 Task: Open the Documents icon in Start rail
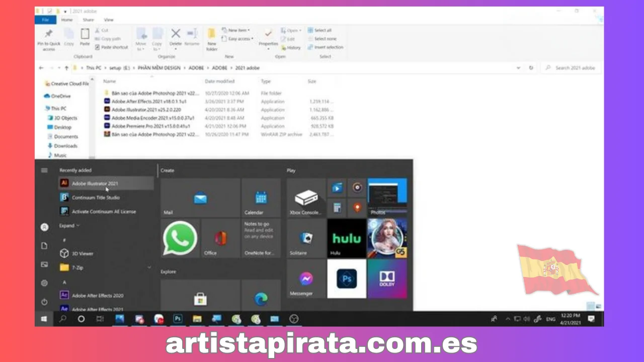(44, 246)
